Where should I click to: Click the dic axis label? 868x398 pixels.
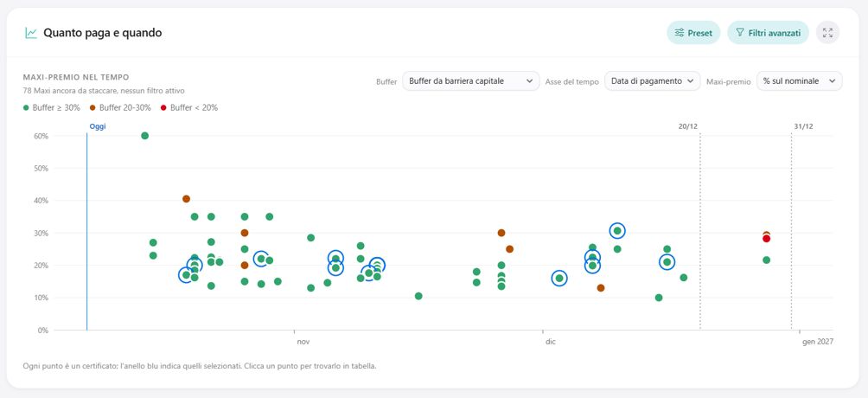pos(550,342)
